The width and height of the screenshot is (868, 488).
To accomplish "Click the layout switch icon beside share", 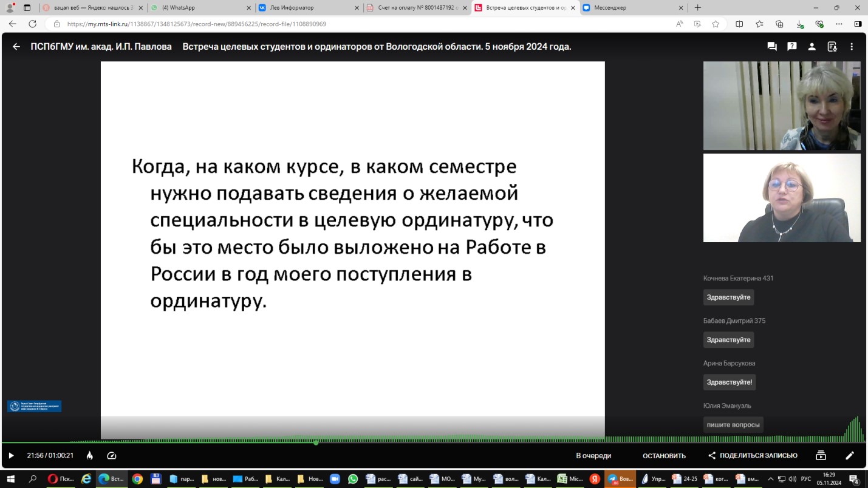I will (x=821, y=455).
